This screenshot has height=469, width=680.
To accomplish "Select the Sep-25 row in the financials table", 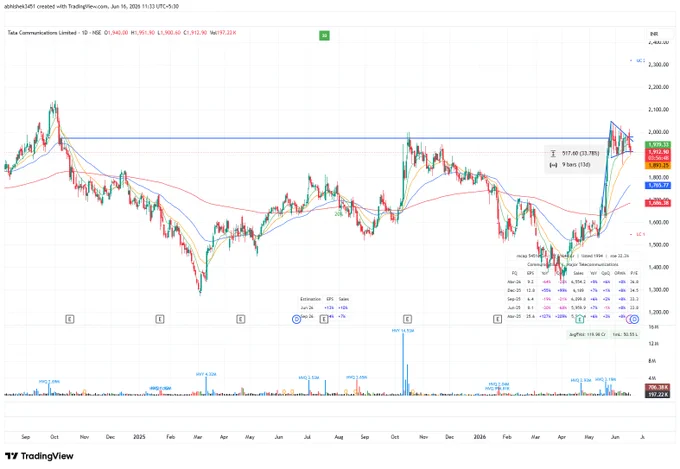I will coord(573,299).
